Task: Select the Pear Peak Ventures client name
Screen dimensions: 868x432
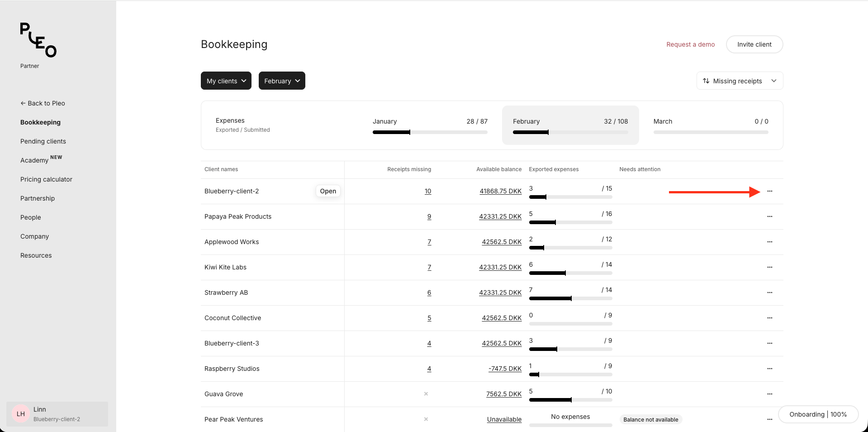Action: (x=233, y=419)
